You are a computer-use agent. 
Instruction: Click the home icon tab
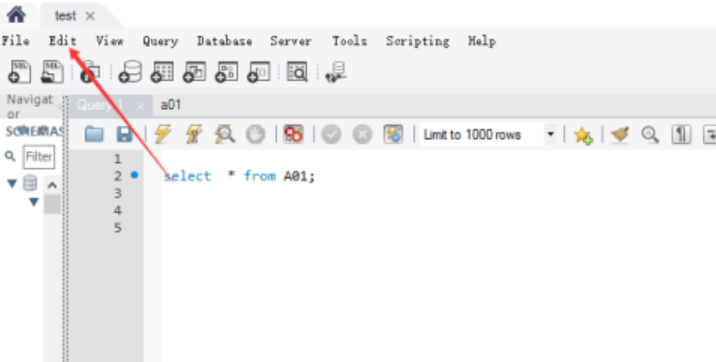coord(16,15)
